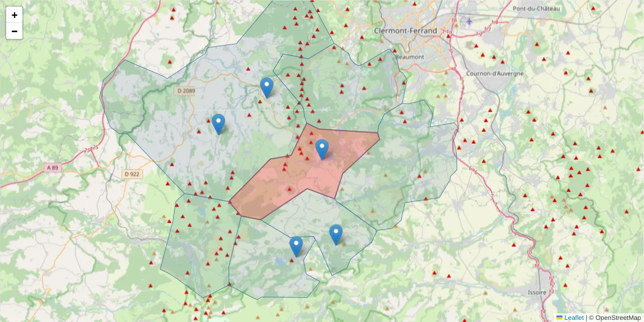Click the Pont-du-Château town label
Screen dimensions: 644x322
[536, 9]
